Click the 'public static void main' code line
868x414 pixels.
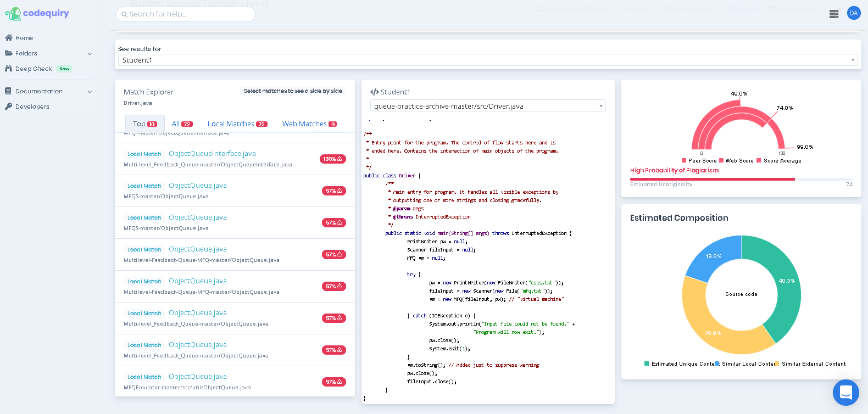coord(478,233)
